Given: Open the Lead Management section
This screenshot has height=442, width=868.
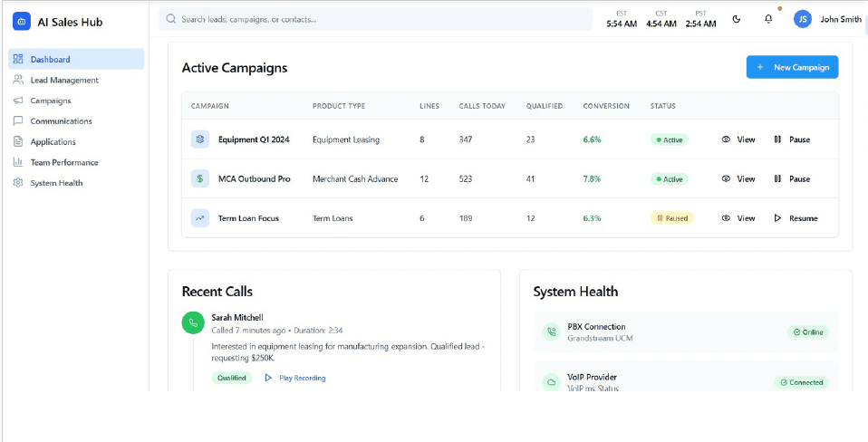Looking at the screenshot, I should [x=63, y=80].
